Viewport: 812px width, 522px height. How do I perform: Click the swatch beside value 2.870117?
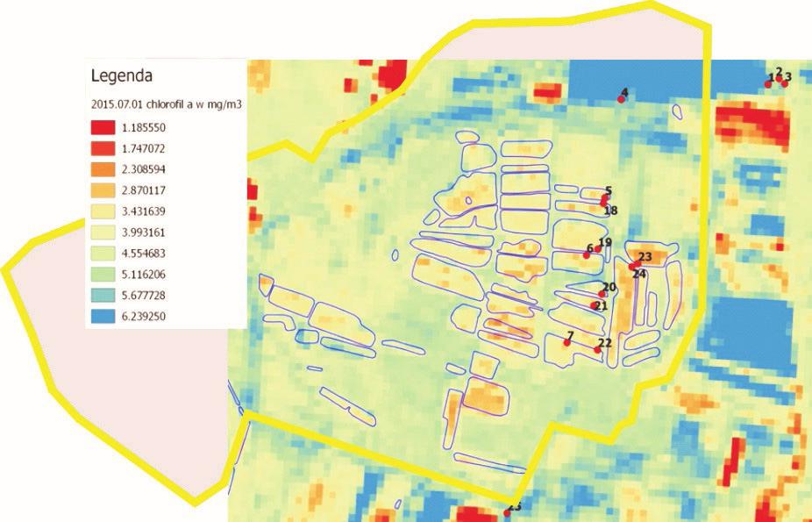point(103,190)
